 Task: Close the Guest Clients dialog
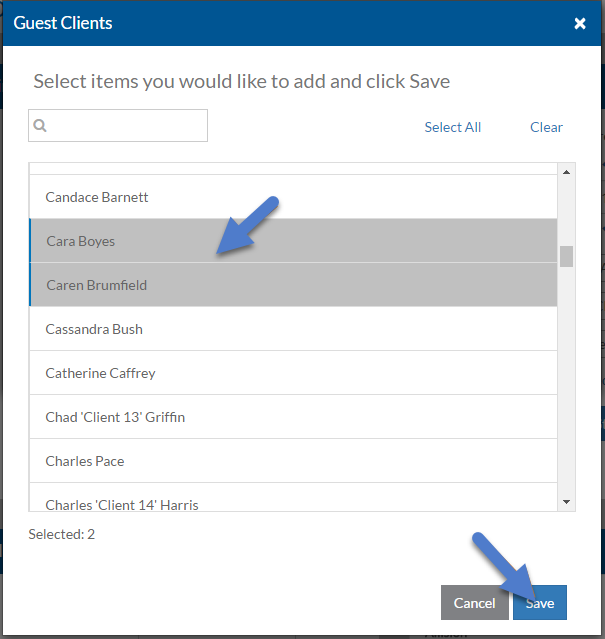pos(580,23)
